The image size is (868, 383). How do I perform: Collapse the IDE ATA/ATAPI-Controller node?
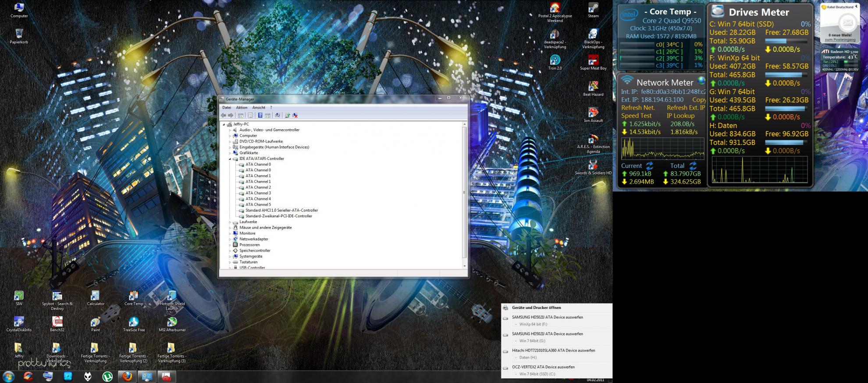[x=230, y=159]
